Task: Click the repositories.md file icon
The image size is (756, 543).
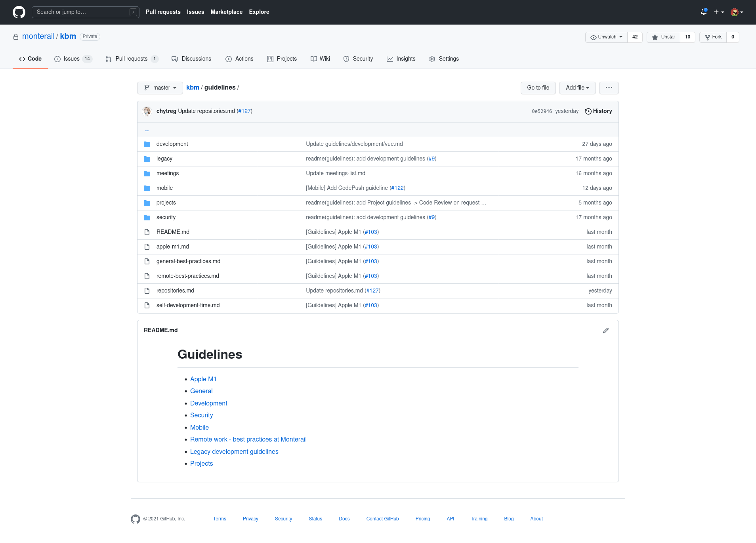Action: click(x=147, y=291)
